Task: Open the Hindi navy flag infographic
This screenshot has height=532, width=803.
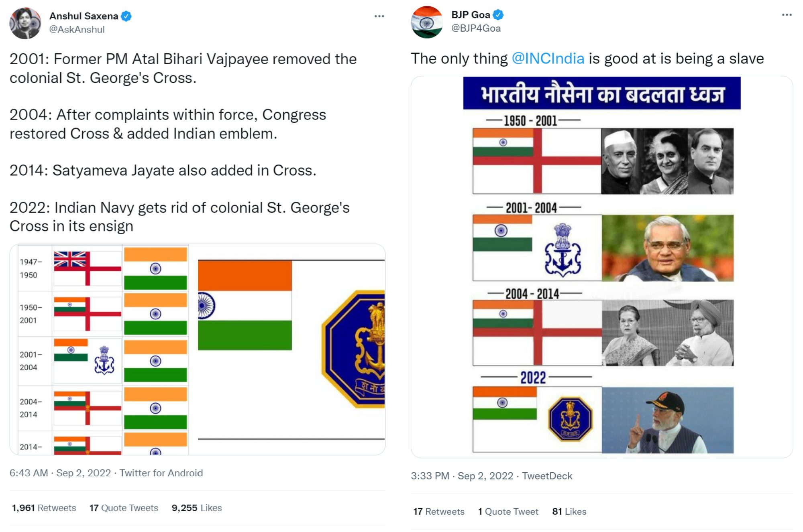Action: [602, 267]
